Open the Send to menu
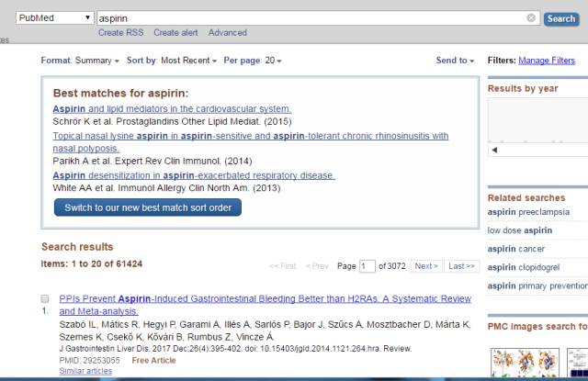The image size is (588, 381). pos(455,61)
